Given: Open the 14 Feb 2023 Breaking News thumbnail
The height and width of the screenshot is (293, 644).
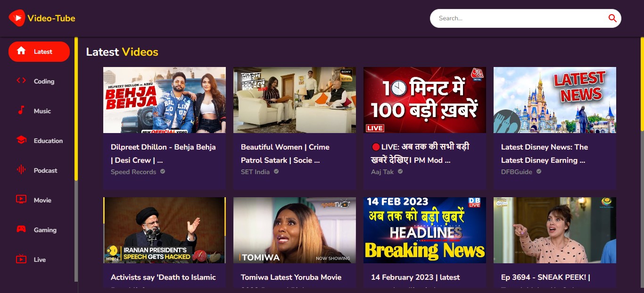Looking at the screenshot, I should click(x=425, y=230).
